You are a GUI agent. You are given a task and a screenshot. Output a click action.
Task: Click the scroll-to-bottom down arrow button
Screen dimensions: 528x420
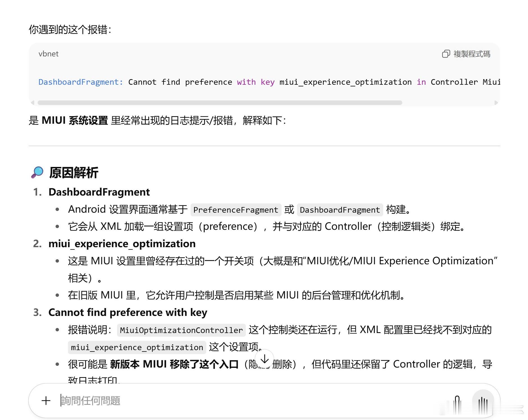pyautogui.click(x=264, y=359)
